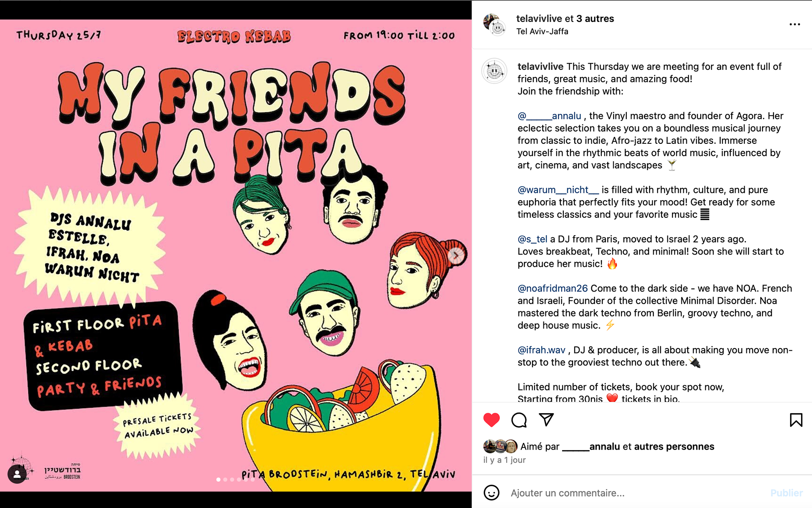Open comments with speech bubble icon
This screenshot has width=812, height=508.
click(x=519, y=420)
